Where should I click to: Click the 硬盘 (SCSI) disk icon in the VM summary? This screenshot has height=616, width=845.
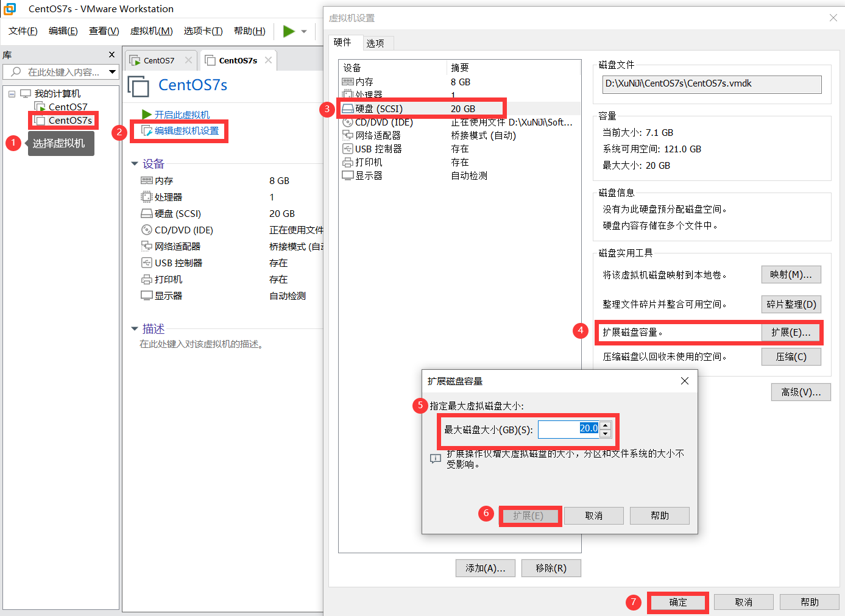[x=146, y=213]
